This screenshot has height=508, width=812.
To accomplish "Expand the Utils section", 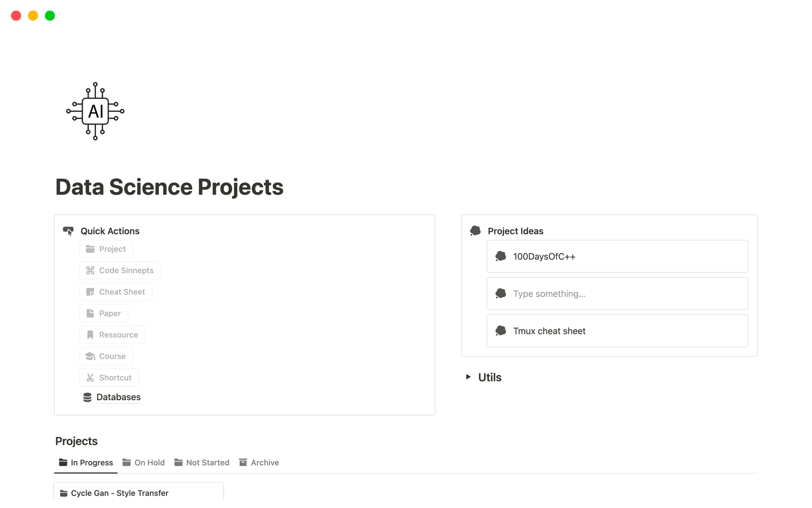I will point(468,377).
